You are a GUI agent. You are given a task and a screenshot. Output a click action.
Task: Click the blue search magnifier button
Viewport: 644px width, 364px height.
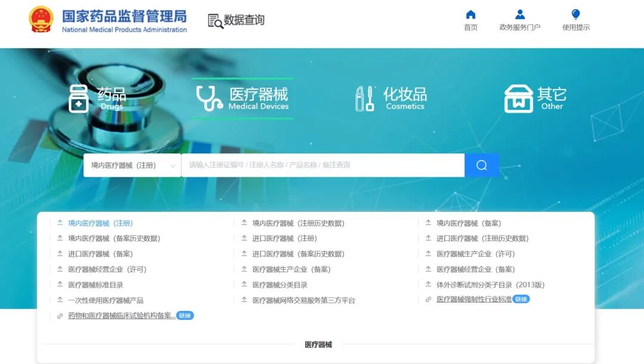coord(481,165)
